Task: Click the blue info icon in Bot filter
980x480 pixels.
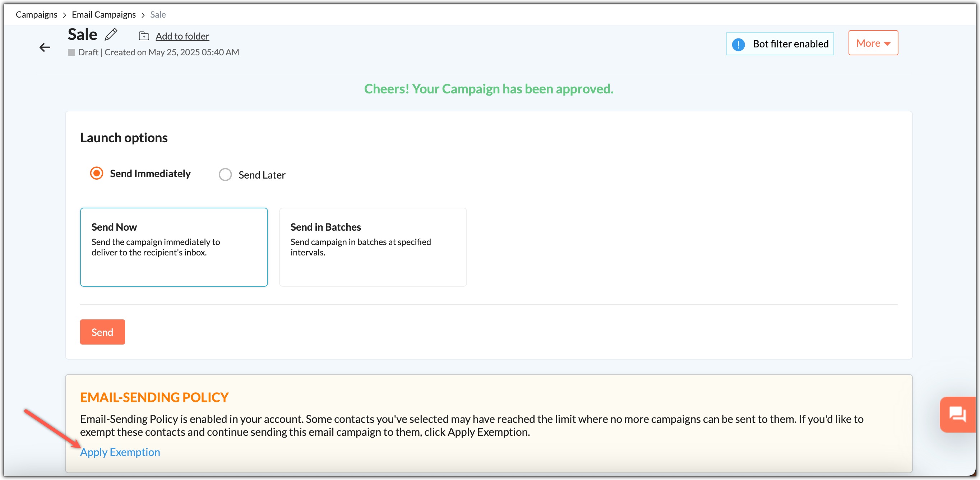Action: coord(738,44)
